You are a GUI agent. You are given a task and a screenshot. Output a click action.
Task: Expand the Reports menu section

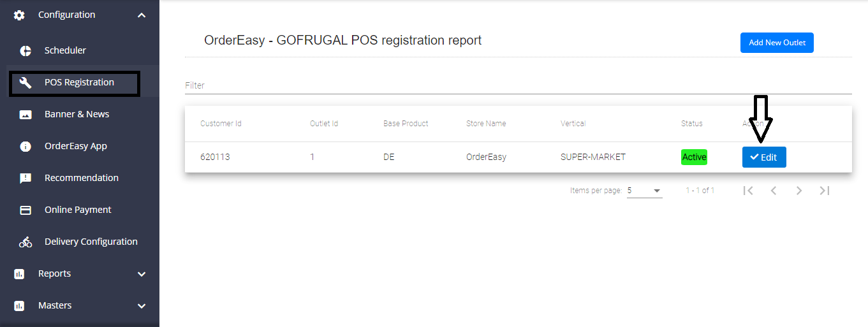[x=142, y=273]
